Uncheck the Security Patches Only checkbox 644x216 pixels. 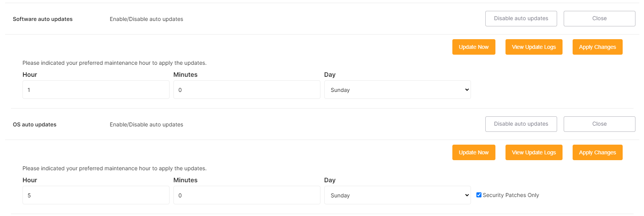pyautogui.click(x=479, y=195)
